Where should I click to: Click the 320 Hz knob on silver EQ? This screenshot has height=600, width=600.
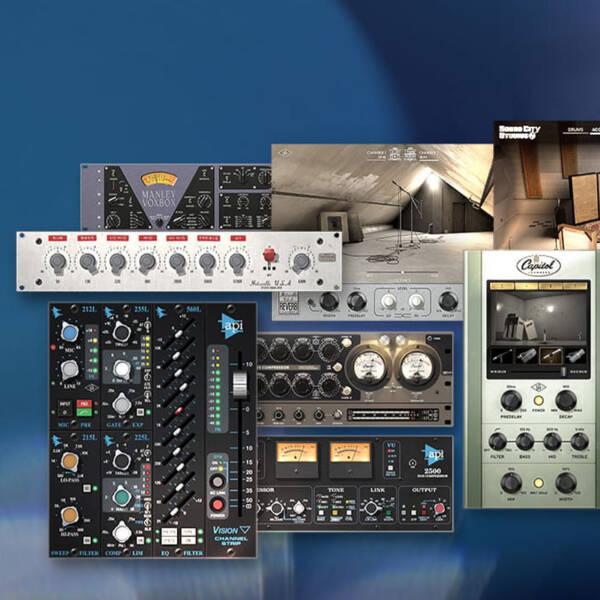point(117,263)
